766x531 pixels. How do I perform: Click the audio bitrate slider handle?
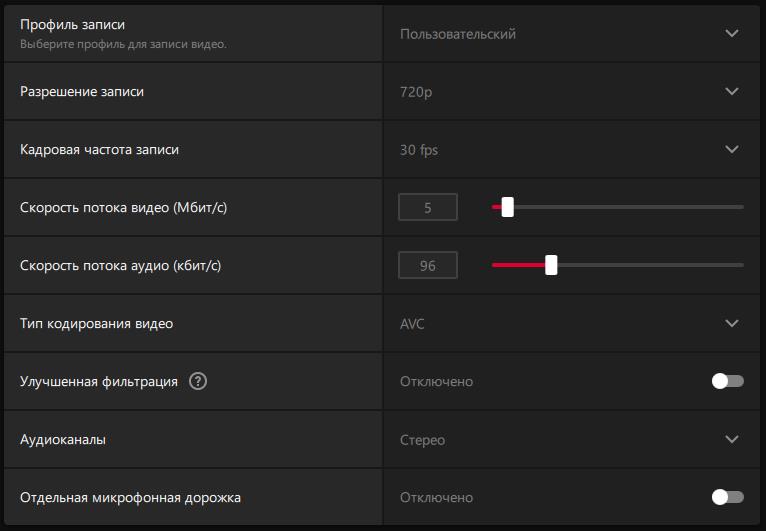click(551, 265)
